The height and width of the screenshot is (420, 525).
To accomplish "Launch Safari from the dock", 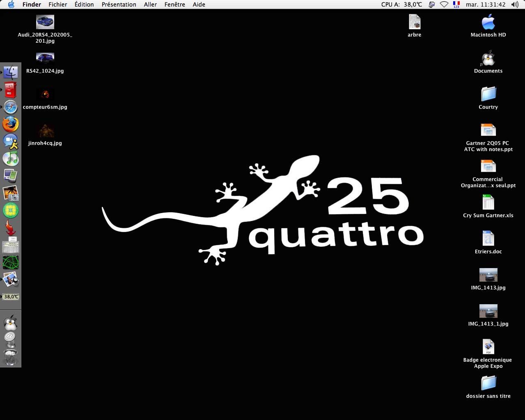I will click(11, 107).
